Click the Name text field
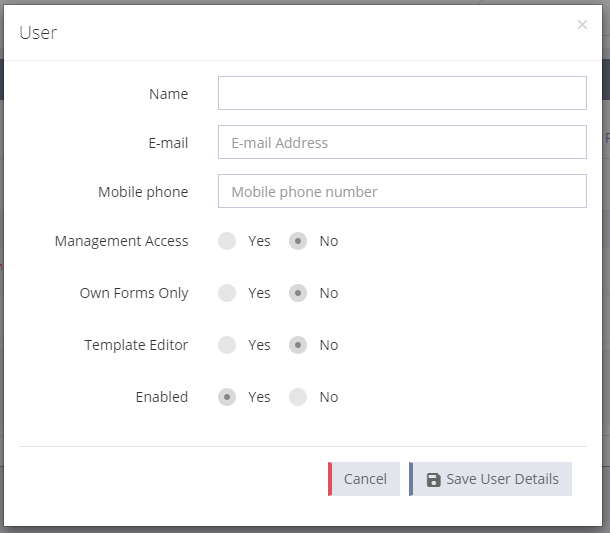Viewport: 610px width, 533px height. 402,93
